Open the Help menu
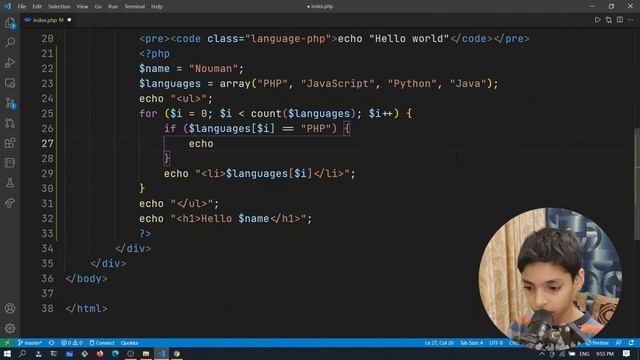This screenshot has width=640, height=360. tap(157, 6)
